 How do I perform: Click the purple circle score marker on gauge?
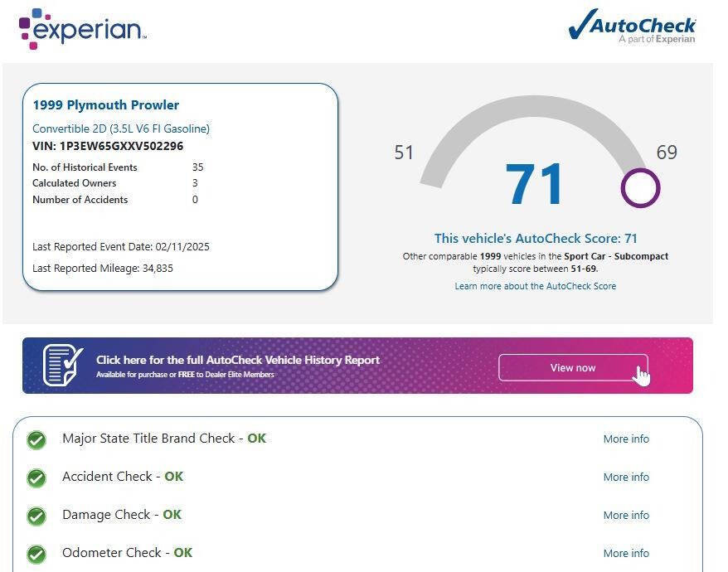(640, 188)
